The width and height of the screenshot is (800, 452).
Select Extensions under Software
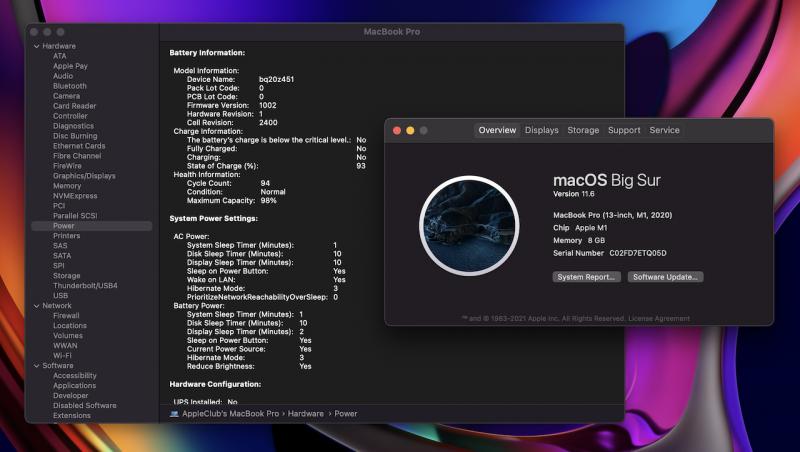pos(72,416)
